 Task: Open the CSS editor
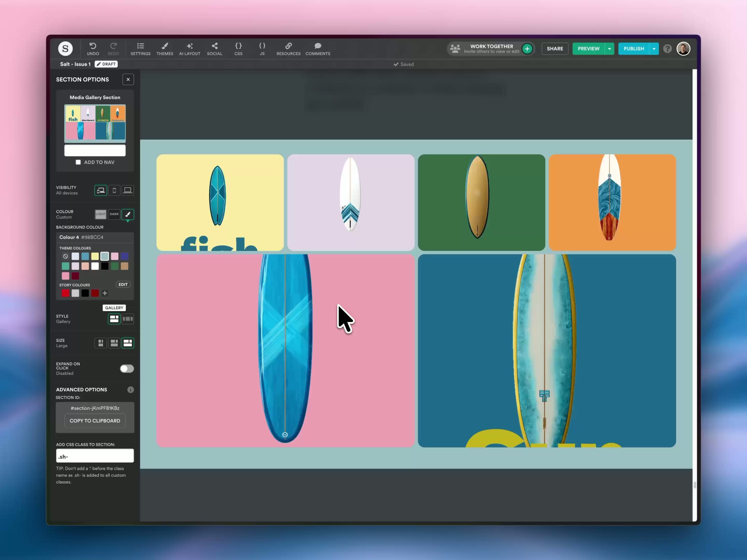point(238,48)
